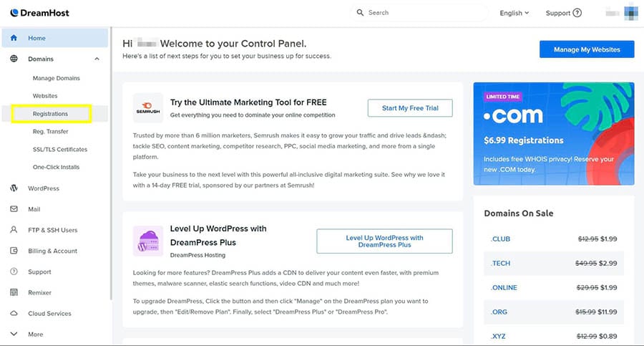Image resolution: width=644 pixels, height=346 pixels.
Task: Open the Mail menu label
Action: 34,209
